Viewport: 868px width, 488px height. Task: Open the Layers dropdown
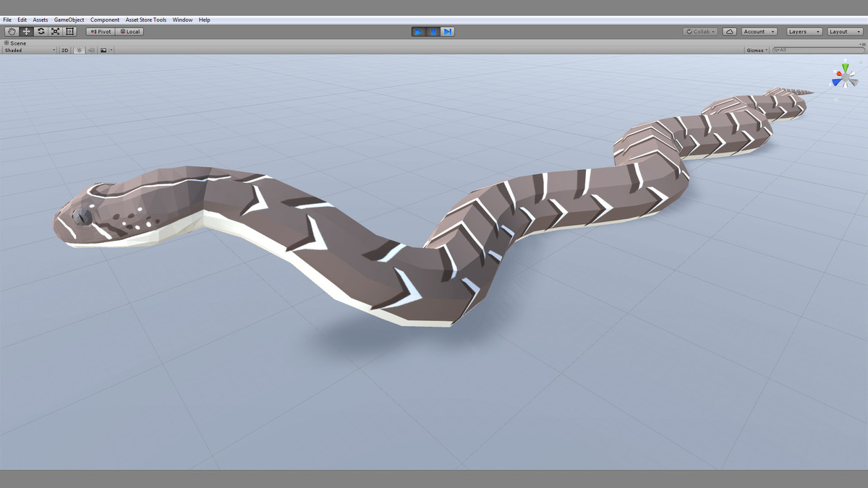click(803, 31)
